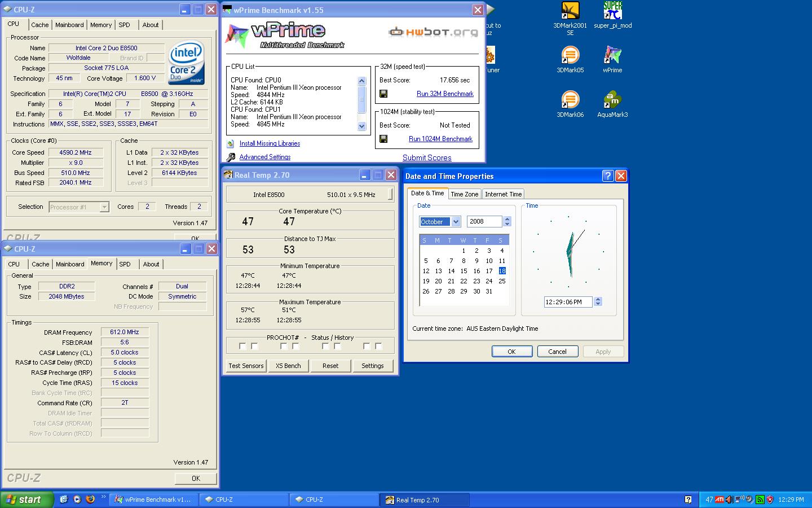Open the Cache tab in top CPU-Z window
Viewport: 812px width, 508px height.
click(39, 25)
